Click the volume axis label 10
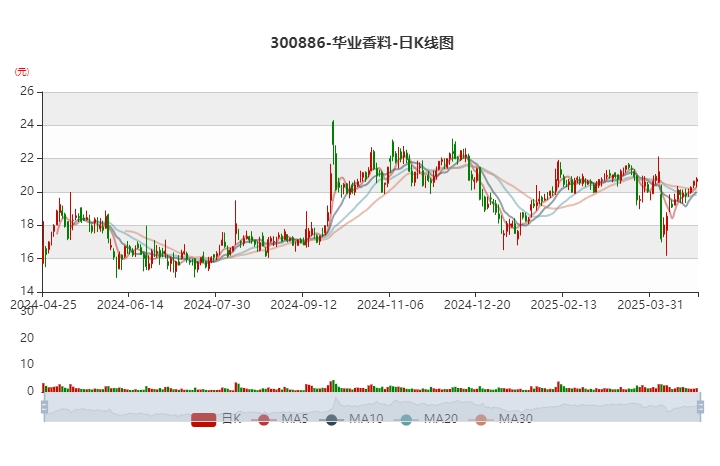Screen dimensions: 720x466 pyautogui.click(x=27, y=364)
